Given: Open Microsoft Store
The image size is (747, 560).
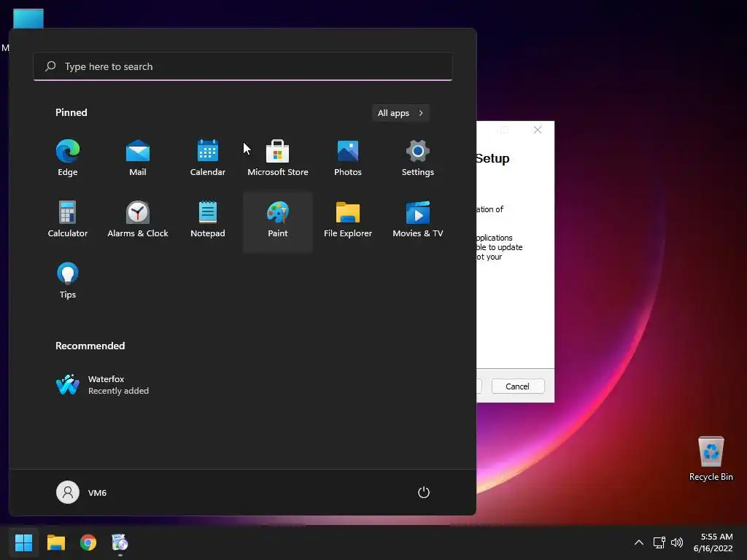Looking at the screenshot, I should [x=278, y=158].
